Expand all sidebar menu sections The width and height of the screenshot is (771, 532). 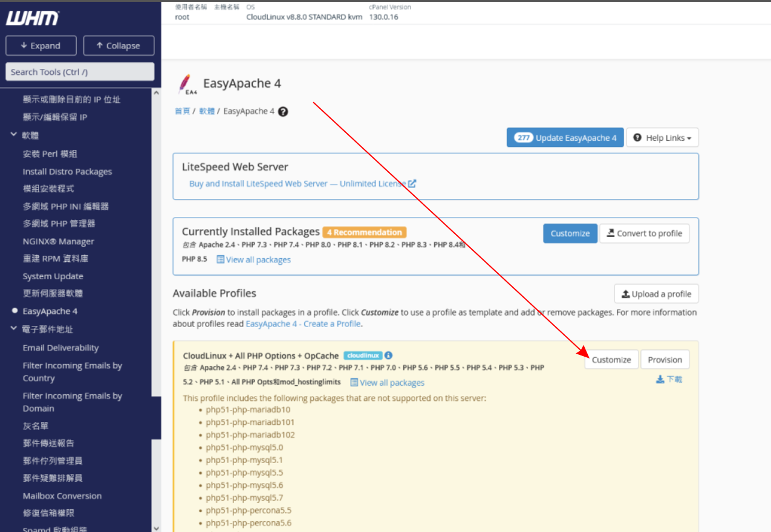tap(41, 46)
